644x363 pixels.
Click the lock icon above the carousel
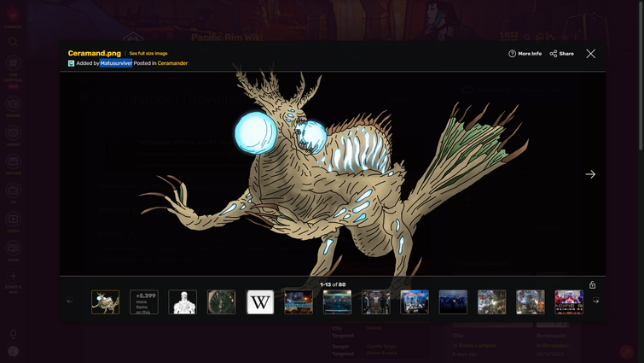point(592,285)
